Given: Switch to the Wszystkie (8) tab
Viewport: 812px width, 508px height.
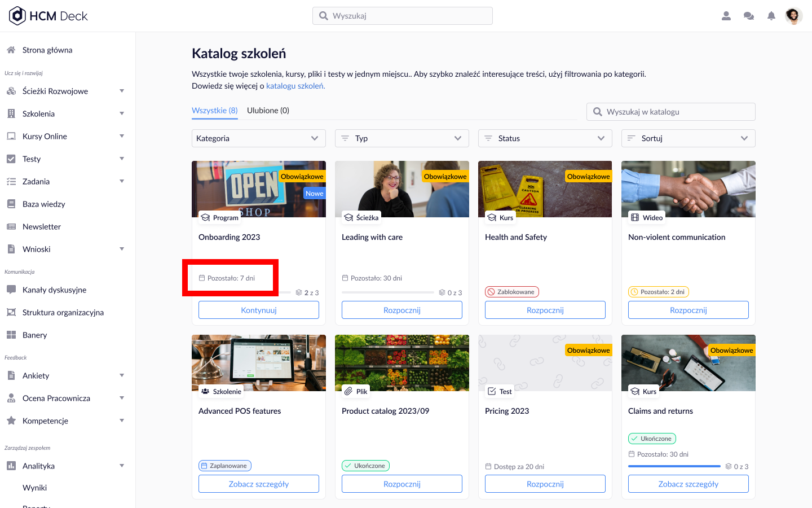Looking at the screenshot, I should click(215, 111).
